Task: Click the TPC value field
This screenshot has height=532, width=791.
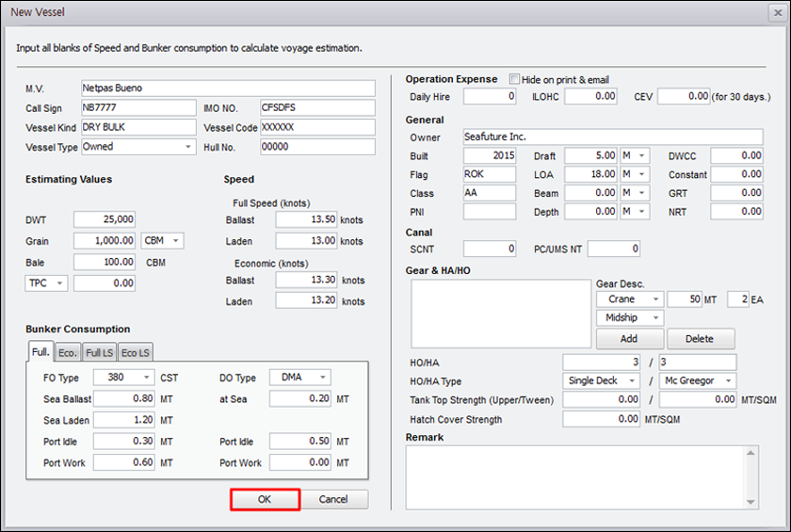Action: pos(105,283)
